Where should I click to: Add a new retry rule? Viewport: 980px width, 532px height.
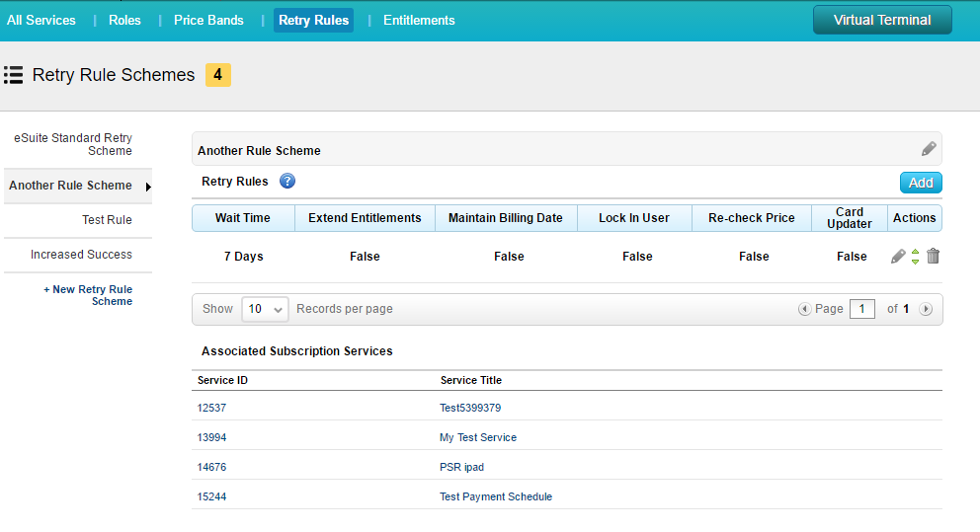click(921, 183)
